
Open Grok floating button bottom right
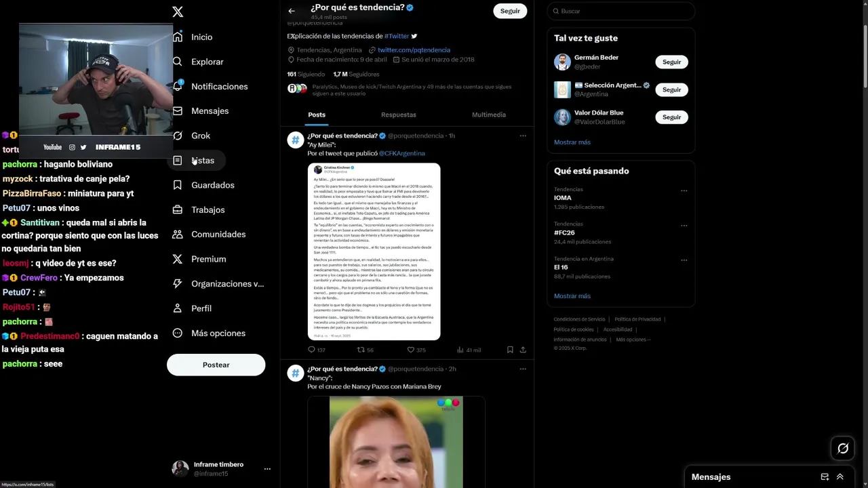pos(843,448)
